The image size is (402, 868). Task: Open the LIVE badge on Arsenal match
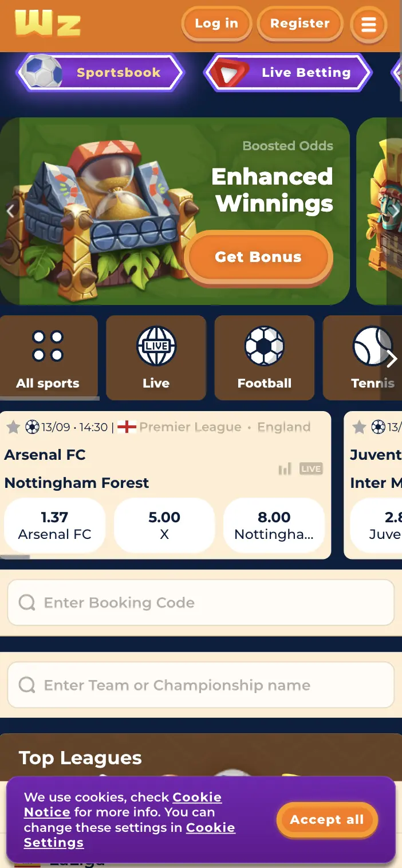click(x=311, y=468)
